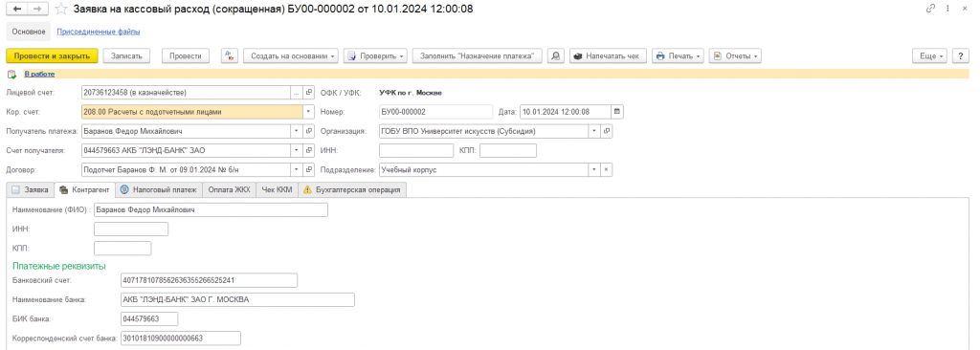980x350 pixels.
Task: Click the status icon beside 'В работе'
Action: pos(11,75)
